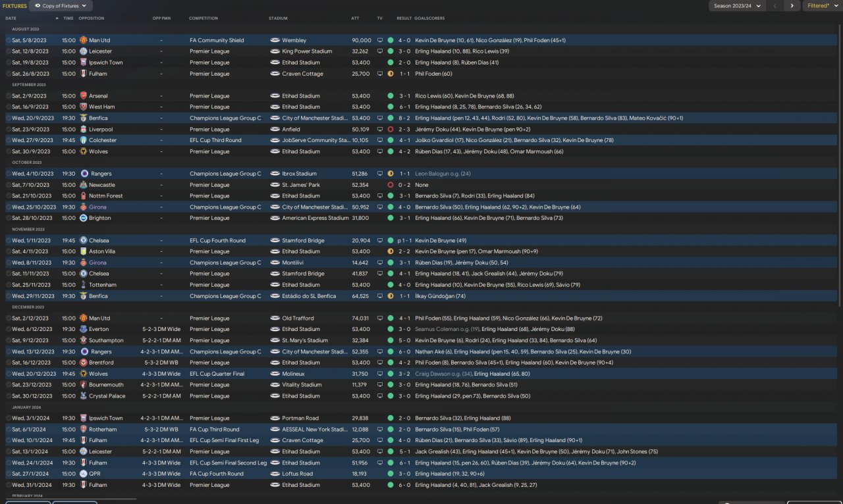Screen dimensions: 843x504
Task: Open the Nottm Forest team link
Action: [105, 196]
